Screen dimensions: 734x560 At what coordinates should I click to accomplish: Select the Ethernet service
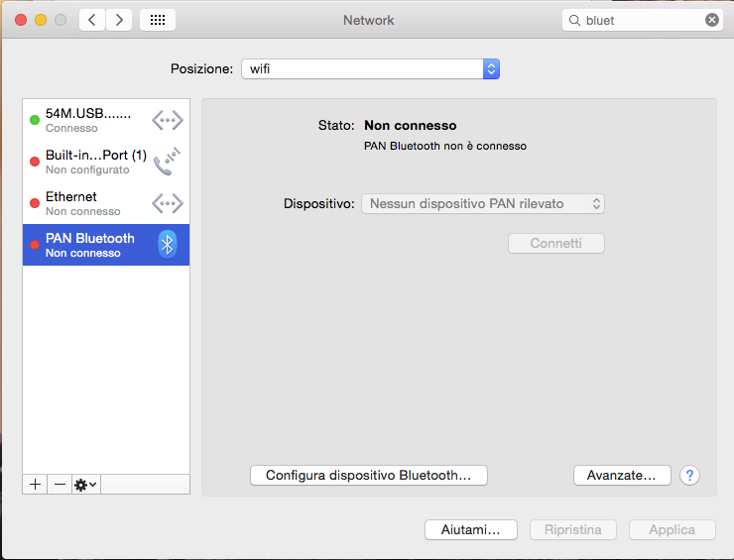[106, 203]
